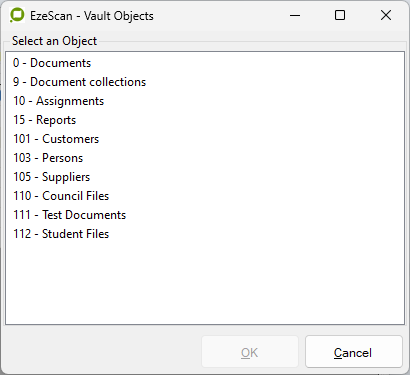
Task: Click empty footer area left of OK button
Action: coord(102,352)
